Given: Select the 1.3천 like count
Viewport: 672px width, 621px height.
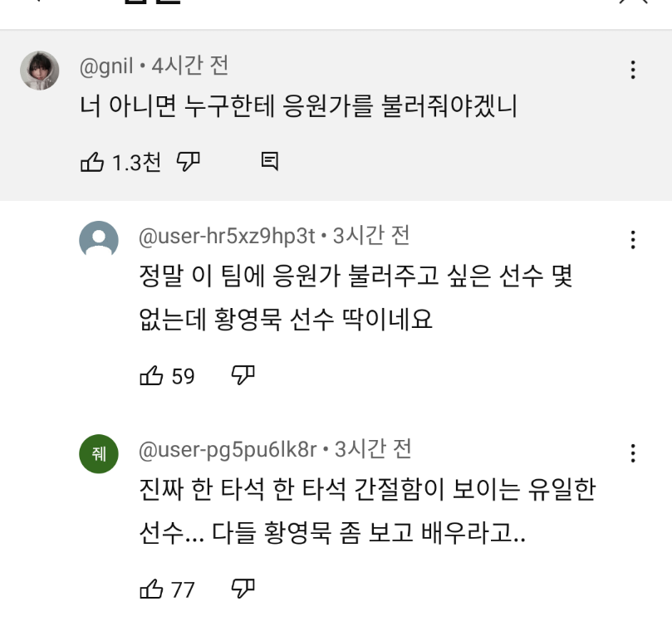Looking at the screenshot, I should (136, 163).
